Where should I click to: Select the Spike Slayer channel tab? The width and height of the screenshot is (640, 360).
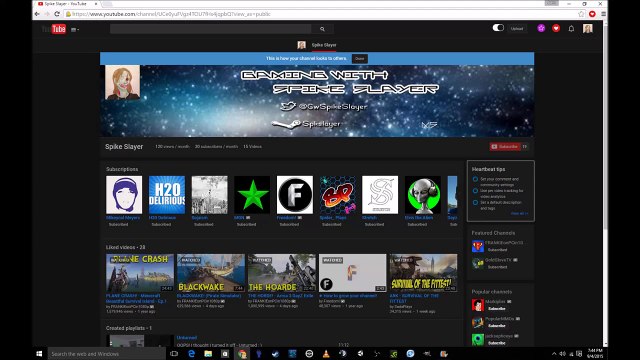[x=317, y=45]
